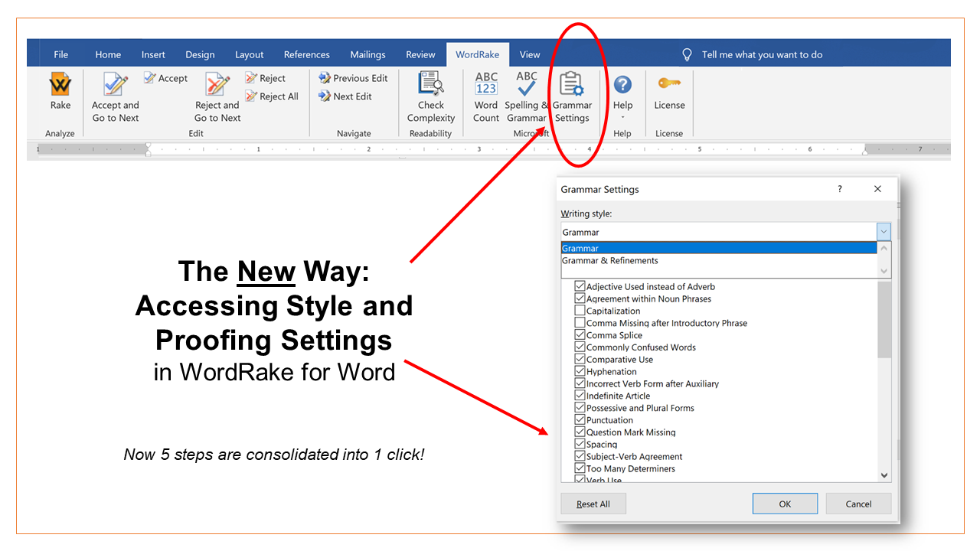
Task: Switch to the View tab
Action: point(530,54)
